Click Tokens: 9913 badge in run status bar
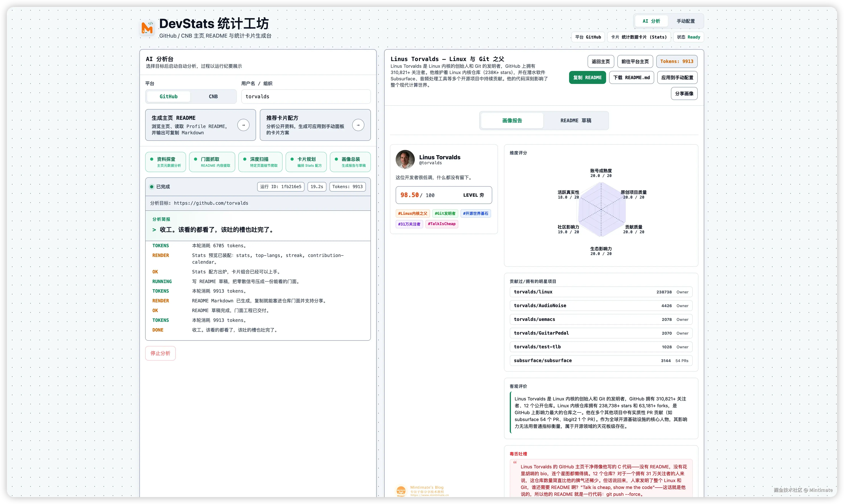Screen dimensions: 844x504 tap(347, 186)
